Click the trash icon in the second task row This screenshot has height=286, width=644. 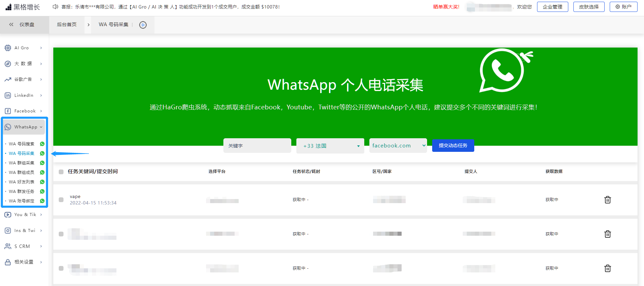[x=607, y=234]
